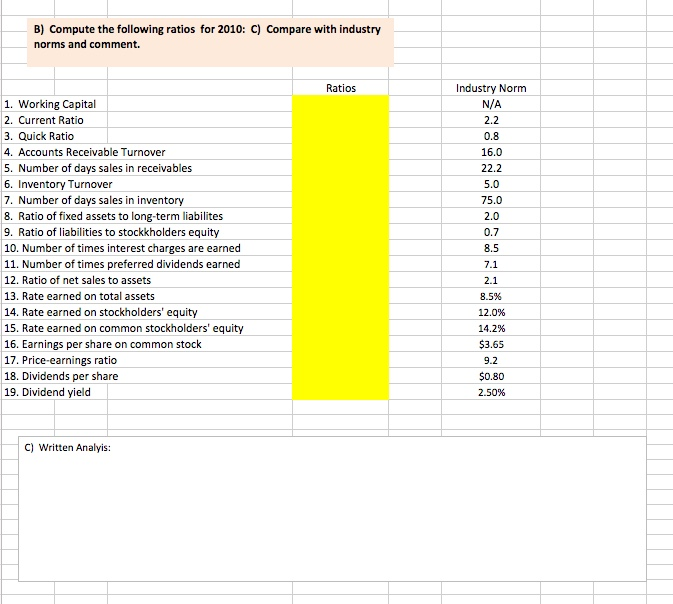This screenshot has width=673, height=604.
Task: Select 'Ratio of liabilities to stockkholders equity' label
Action: coord(119,232)
